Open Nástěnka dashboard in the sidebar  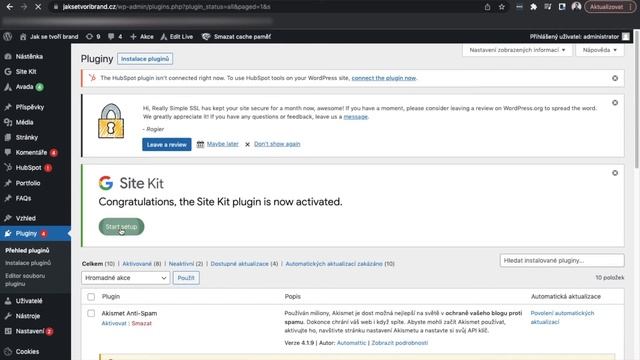29,56
